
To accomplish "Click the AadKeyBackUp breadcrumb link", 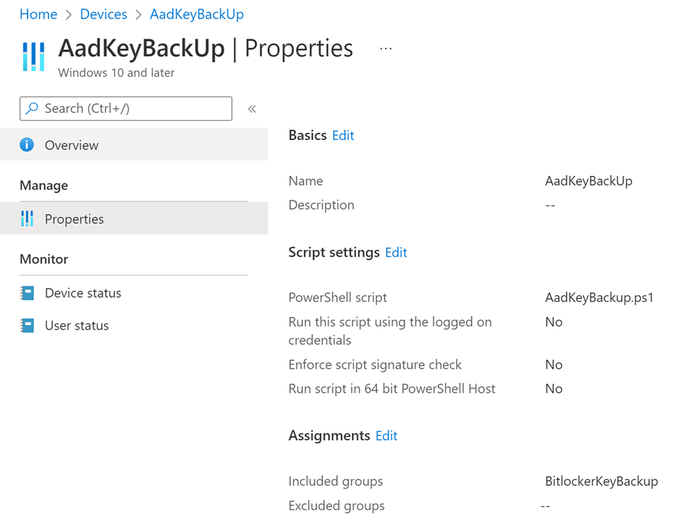I will coord(196,14).
